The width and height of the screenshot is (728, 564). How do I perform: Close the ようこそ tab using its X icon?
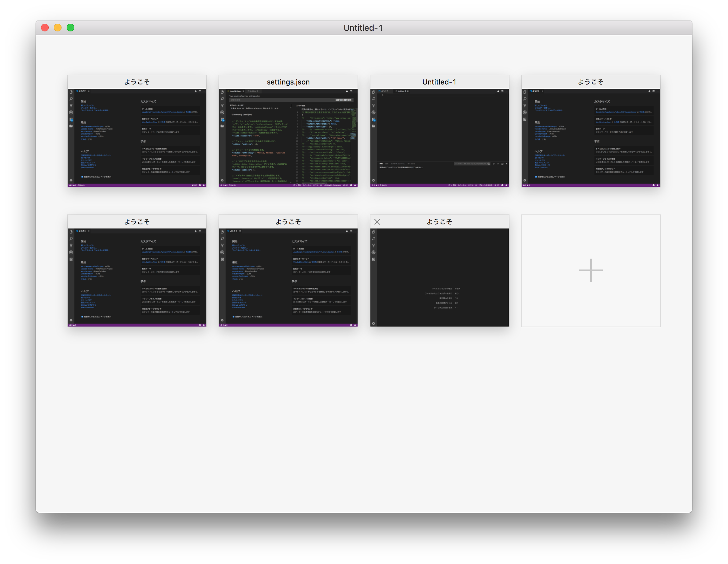point(377,222)
